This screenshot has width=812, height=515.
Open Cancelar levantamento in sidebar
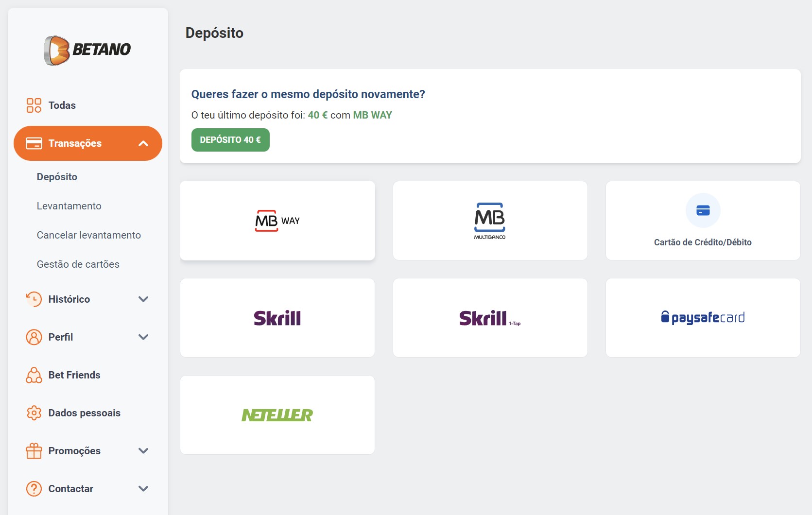[x=89, y=235]
